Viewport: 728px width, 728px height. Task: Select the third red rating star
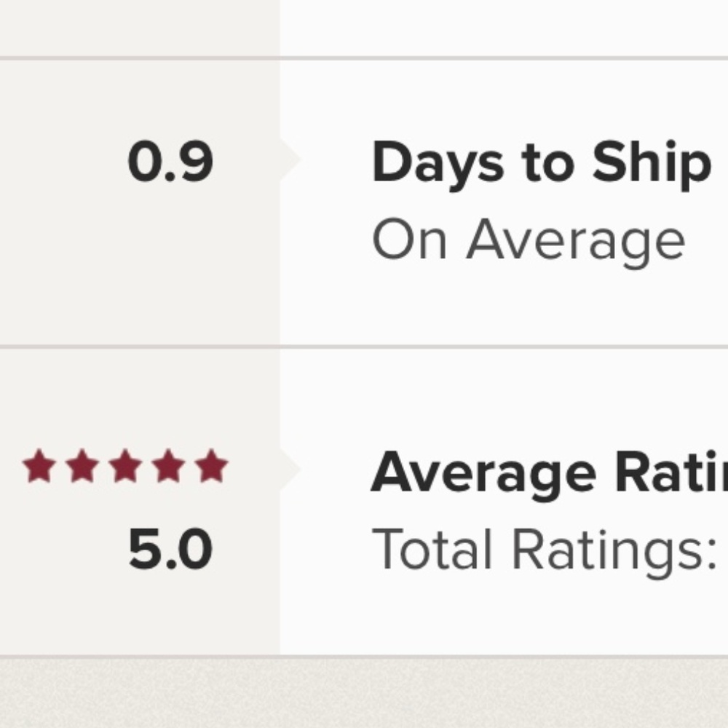[125, 466]
